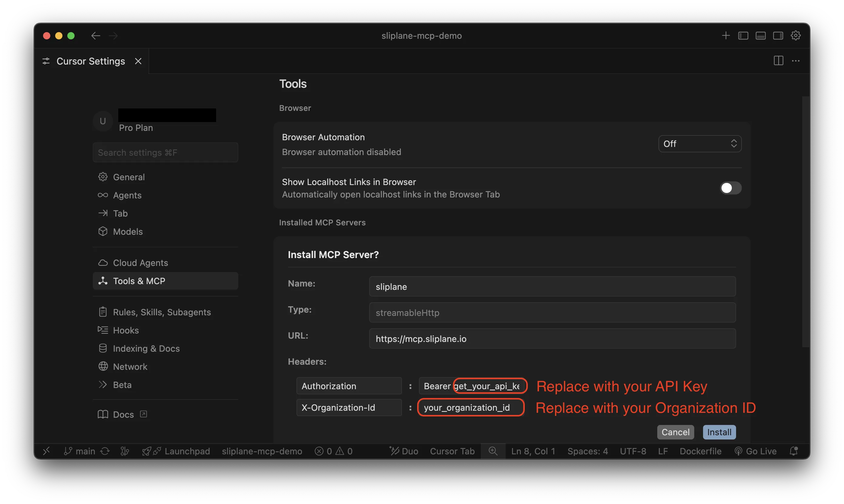Navigate back with the left arrow
844x504 pixels.
[x=95, y=36]
